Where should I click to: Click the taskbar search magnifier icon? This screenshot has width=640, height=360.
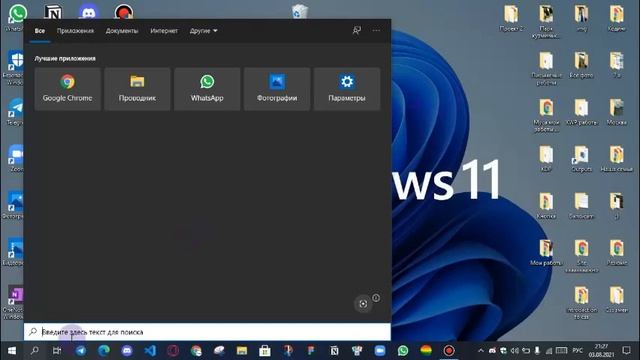35,351
